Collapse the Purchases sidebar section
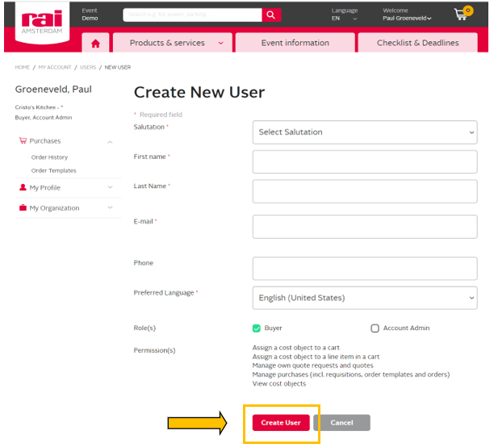The image size is (494, 448). [x=110, y=142]
